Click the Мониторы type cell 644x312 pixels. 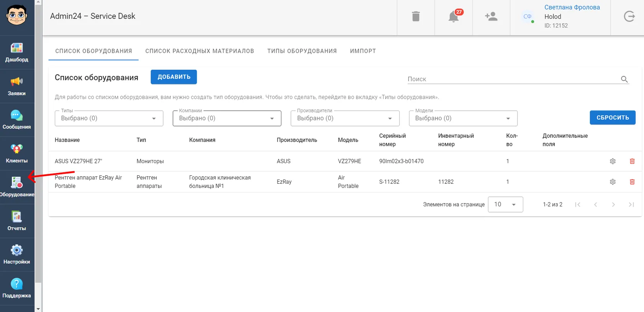pyautogui.click(x=150, y=161)
